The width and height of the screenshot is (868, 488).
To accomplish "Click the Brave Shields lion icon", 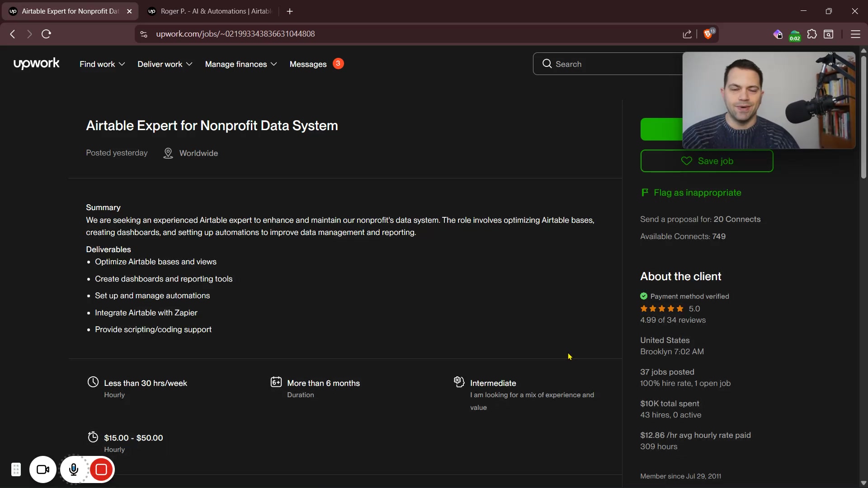I will tap(708, 34).
